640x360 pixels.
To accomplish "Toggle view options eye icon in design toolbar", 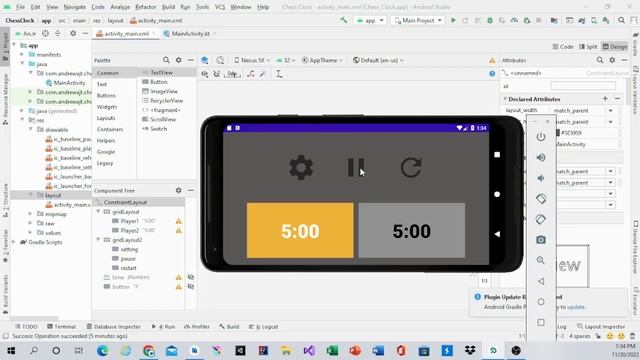I will click(204, 74).
